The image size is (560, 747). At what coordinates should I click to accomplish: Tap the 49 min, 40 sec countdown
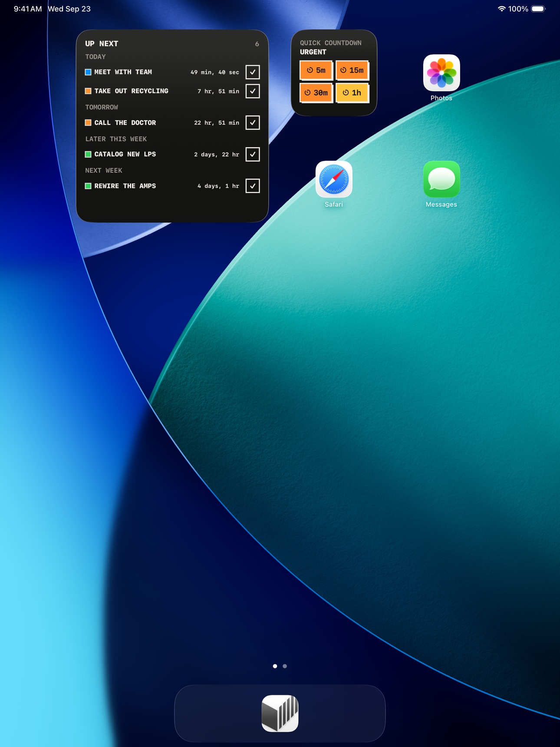pos(215,73)
